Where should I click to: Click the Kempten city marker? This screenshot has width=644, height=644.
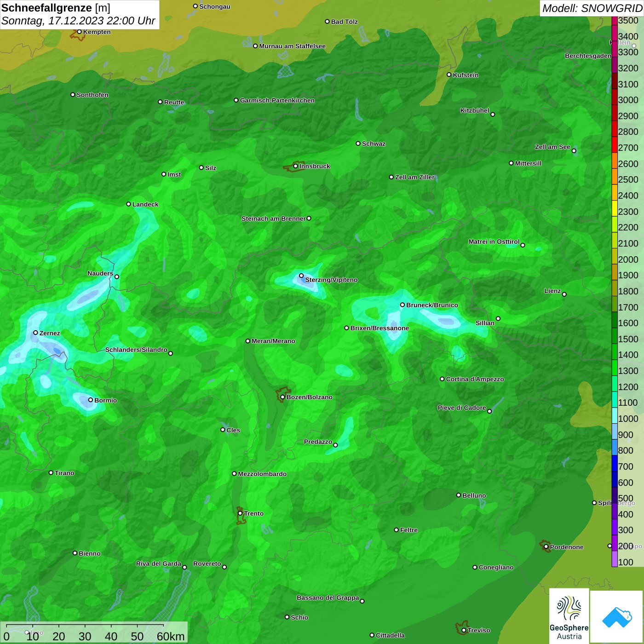pos(79,32)
